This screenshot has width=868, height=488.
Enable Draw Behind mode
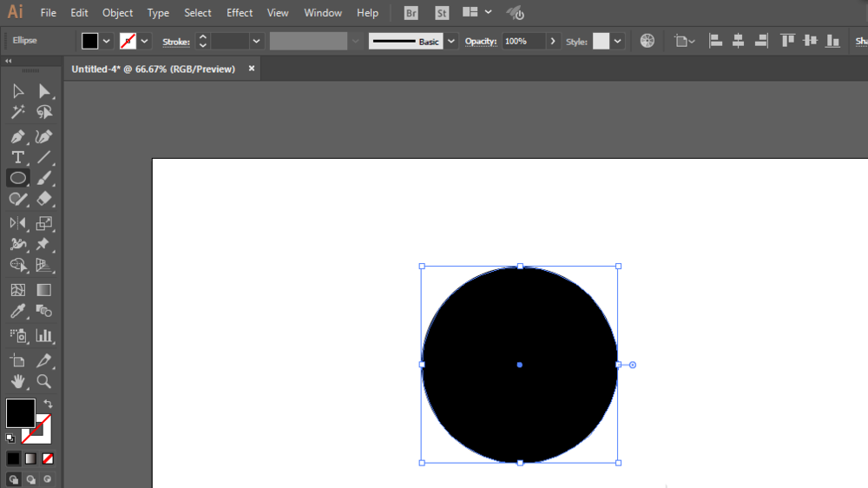pyautogui.click(x=30, y=479)
